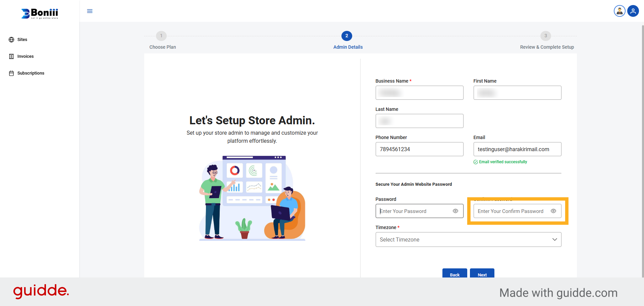The width and height of the screenshot is (644, 306).
Task: Click the hamburger menu icon
Action: 90,11
